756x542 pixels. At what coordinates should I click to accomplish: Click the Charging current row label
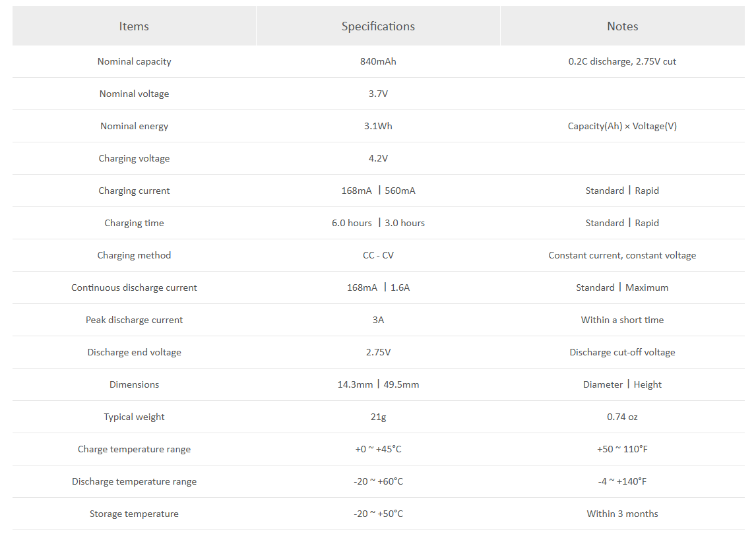pos(134,191)
